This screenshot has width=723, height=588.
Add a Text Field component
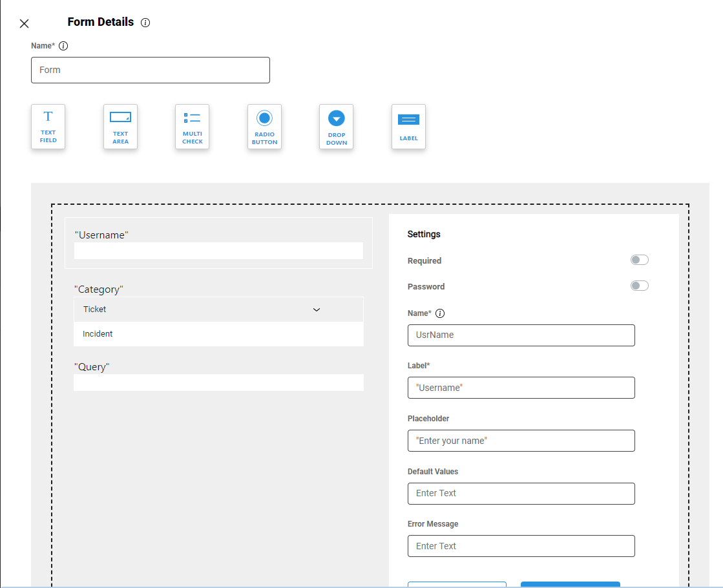click(x=48, y=127)
